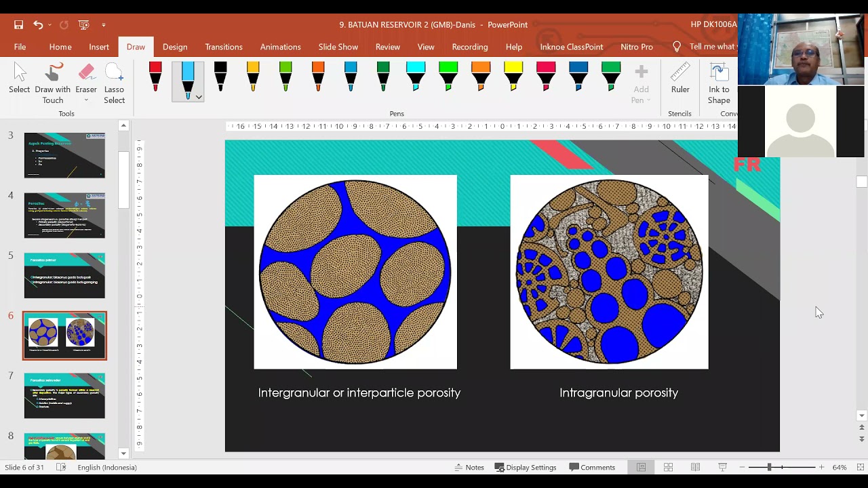Undo the last action
This screenshot has height=488, width=868.
(38, 25)
